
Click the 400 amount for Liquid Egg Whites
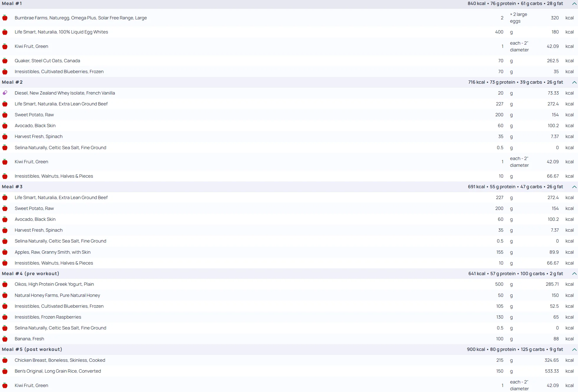click(499, 32)
